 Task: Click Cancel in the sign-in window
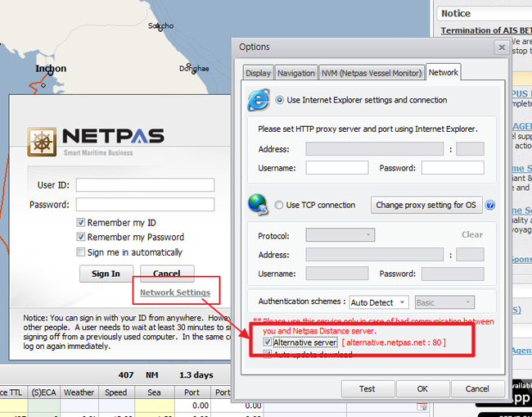(167, 274)
